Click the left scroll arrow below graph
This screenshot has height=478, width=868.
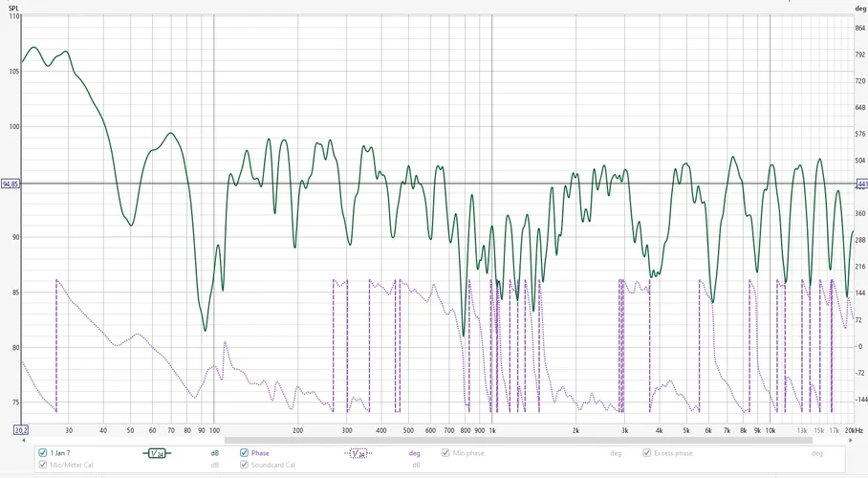coord(23,441)
